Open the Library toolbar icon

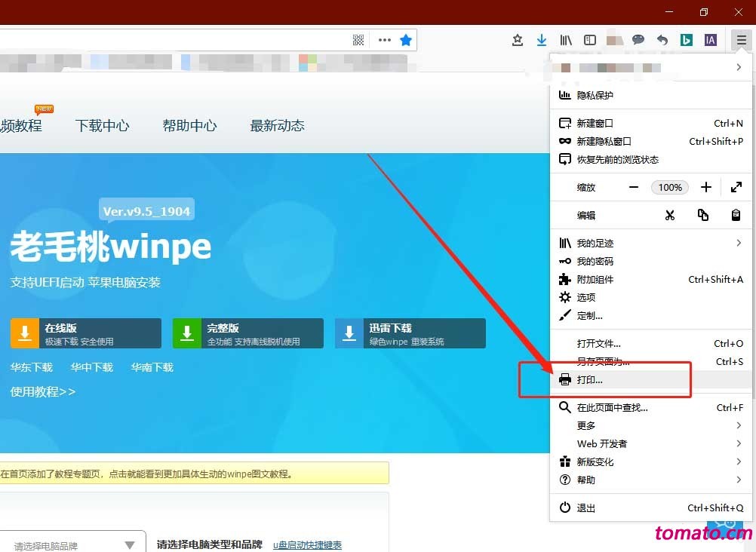click(566, 40)
